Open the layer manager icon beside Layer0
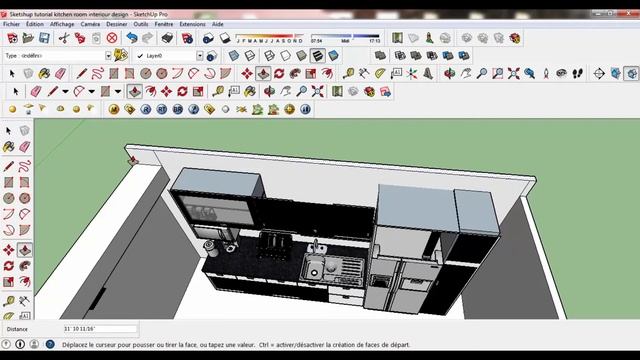Screen dimensions: 640x360 (x=211, y=56)
